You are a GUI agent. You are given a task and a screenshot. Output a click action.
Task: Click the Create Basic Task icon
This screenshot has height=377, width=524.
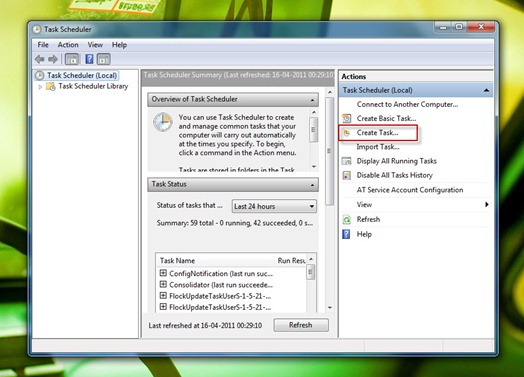pos(347,118)
